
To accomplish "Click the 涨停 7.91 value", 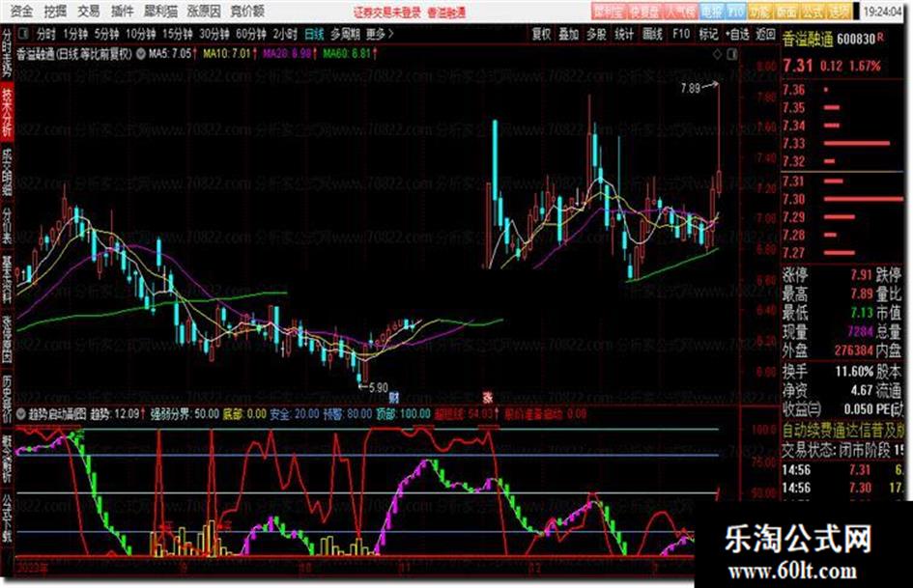I will (x=862, y=275).
